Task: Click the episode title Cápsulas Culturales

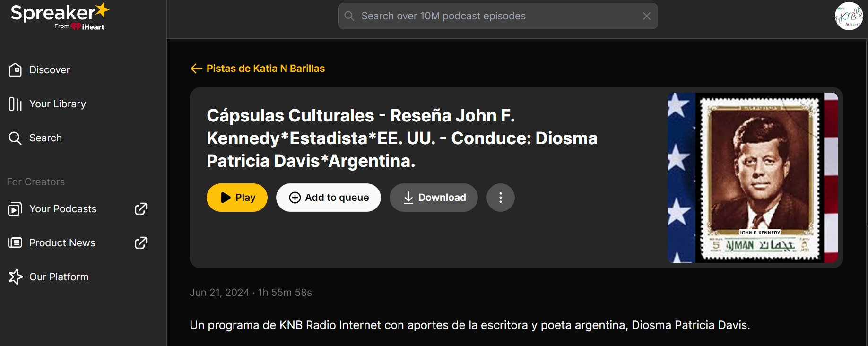Action: coord(402,138)
